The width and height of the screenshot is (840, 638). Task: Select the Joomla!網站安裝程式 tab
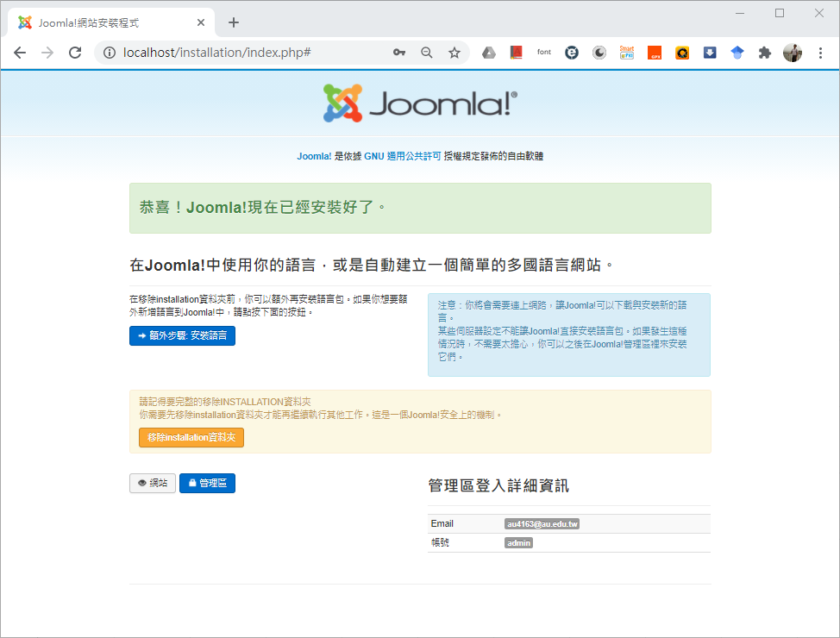[111, 22]
